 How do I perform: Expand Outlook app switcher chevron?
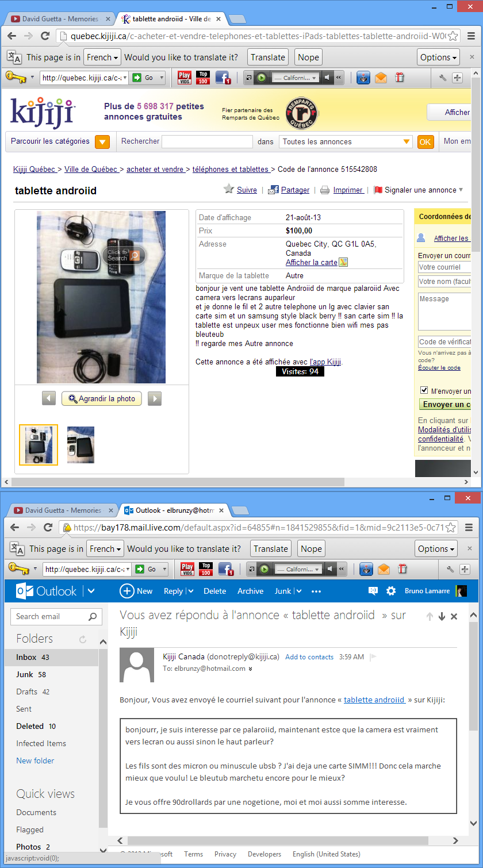click(x=91, y=591)
